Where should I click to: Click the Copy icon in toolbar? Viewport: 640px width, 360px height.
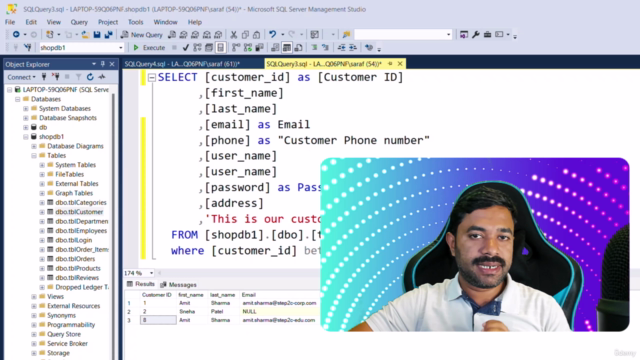click(245, 35)
